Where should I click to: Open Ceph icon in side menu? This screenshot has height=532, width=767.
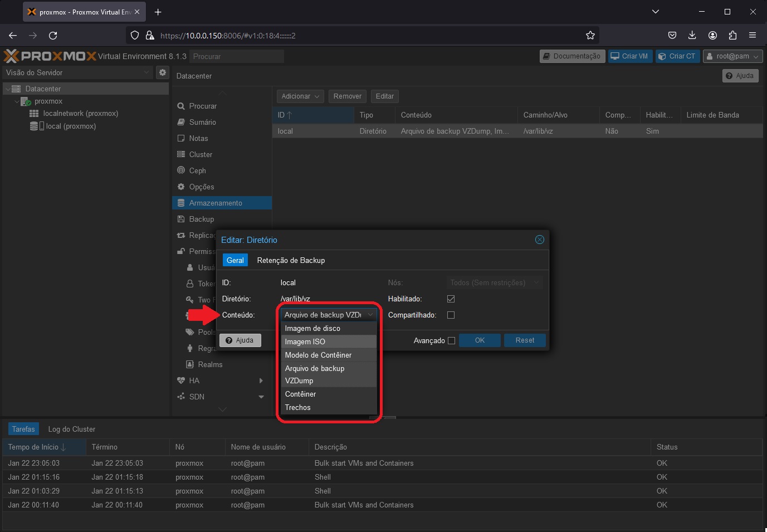pyautogui.click(x=181, y=170)
